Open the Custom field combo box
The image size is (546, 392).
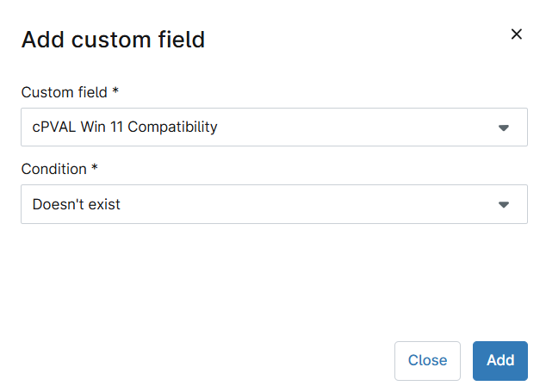point(274,128)
